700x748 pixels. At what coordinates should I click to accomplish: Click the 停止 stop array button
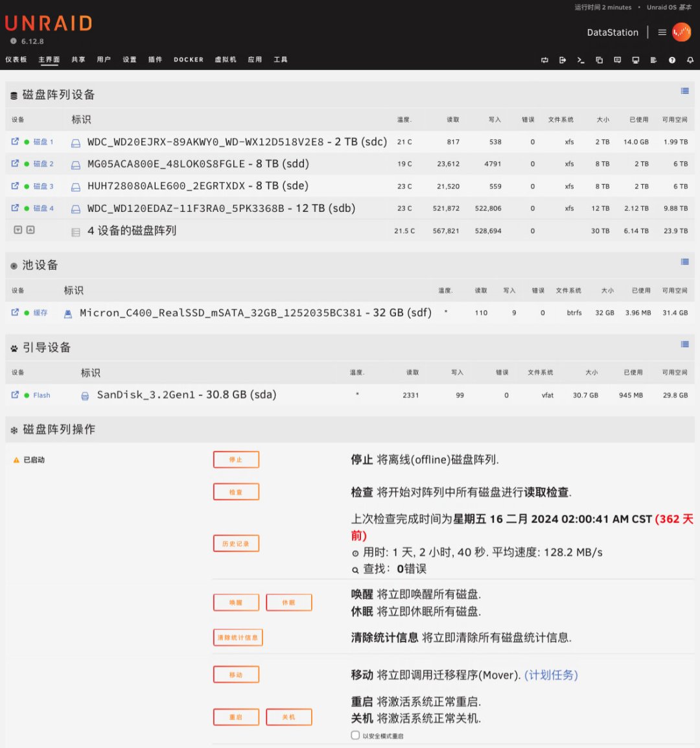236,460
